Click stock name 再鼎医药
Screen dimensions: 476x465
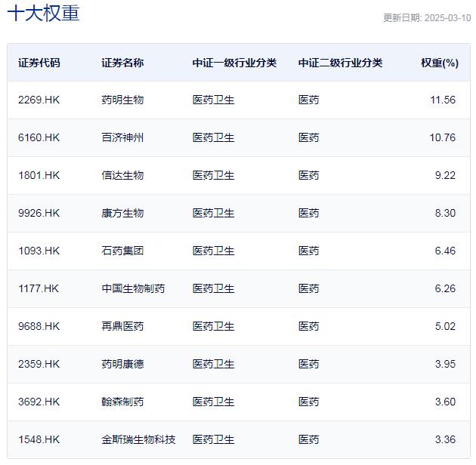(x=122, y=326)
